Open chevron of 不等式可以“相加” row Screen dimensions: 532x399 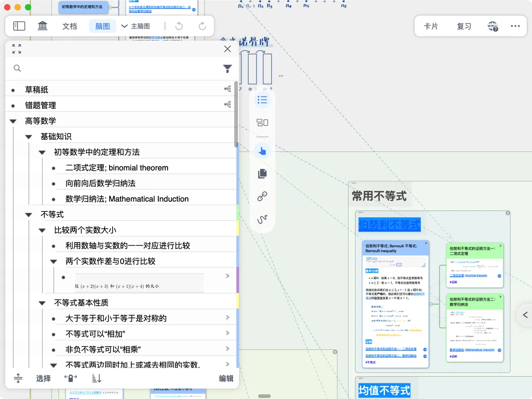[x=227, y=333]
